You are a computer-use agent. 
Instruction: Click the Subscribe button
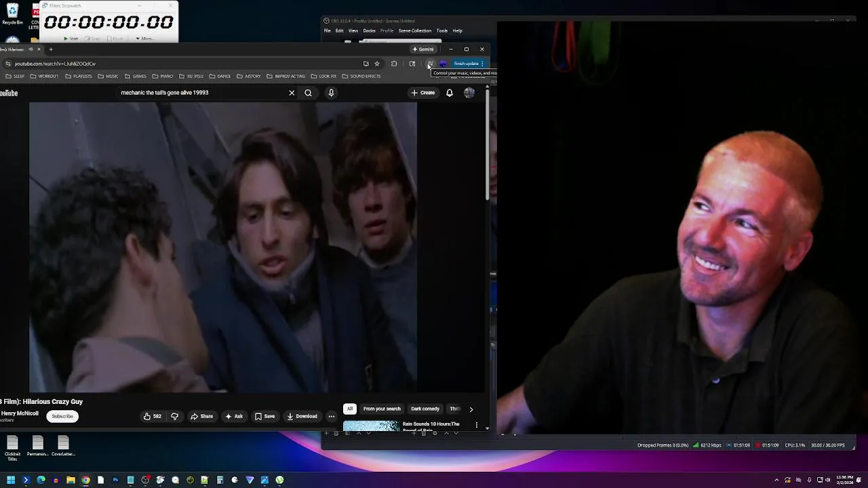[x=62, y=416]
